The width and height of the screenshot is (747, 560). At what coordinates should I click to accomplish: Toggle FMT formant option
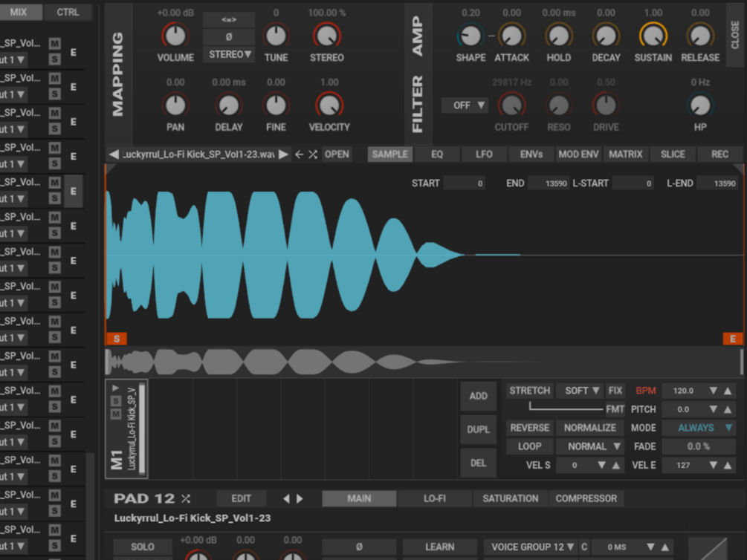615,409
